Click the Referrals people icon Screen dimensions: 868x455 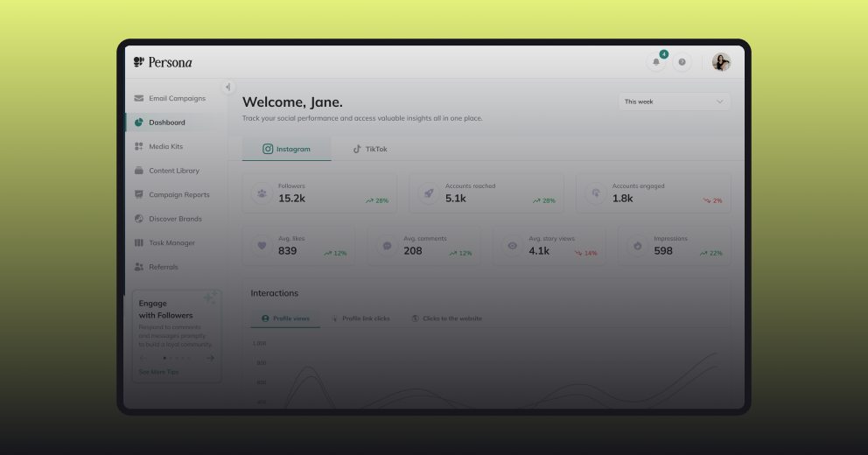pyautogui.click(x=139, y=267)
